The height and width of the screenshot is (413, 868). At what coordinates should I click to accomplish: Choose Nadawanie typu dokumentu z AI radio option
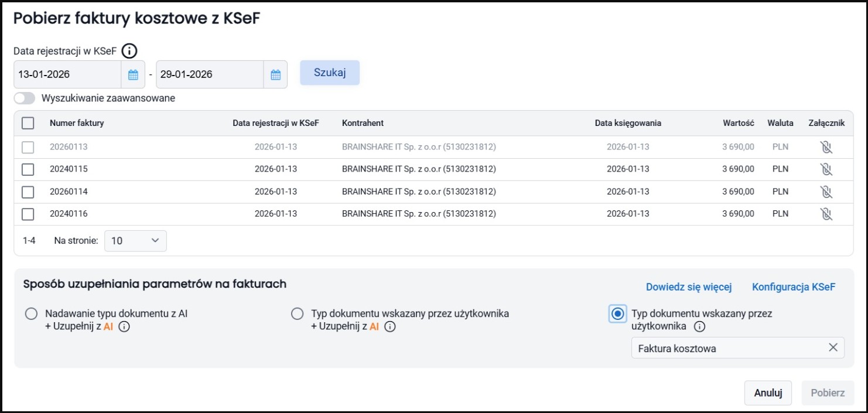click(32, 314)
